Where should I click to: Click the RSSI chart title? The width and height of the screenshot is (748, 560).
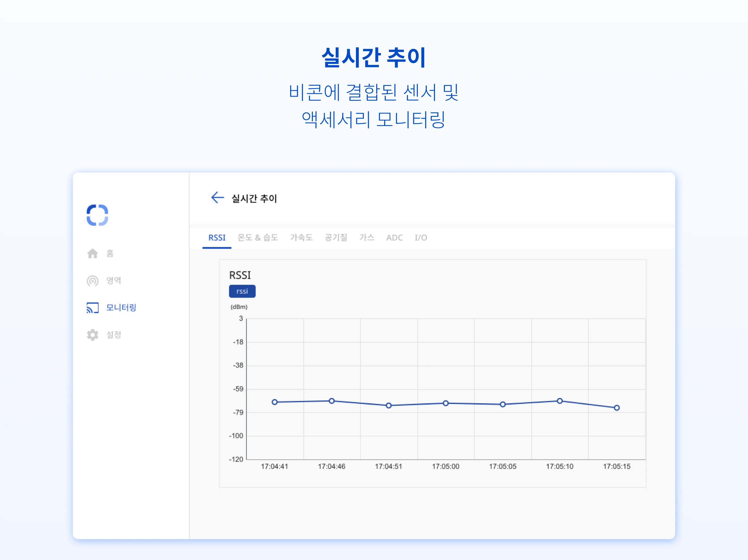(240, 275)
